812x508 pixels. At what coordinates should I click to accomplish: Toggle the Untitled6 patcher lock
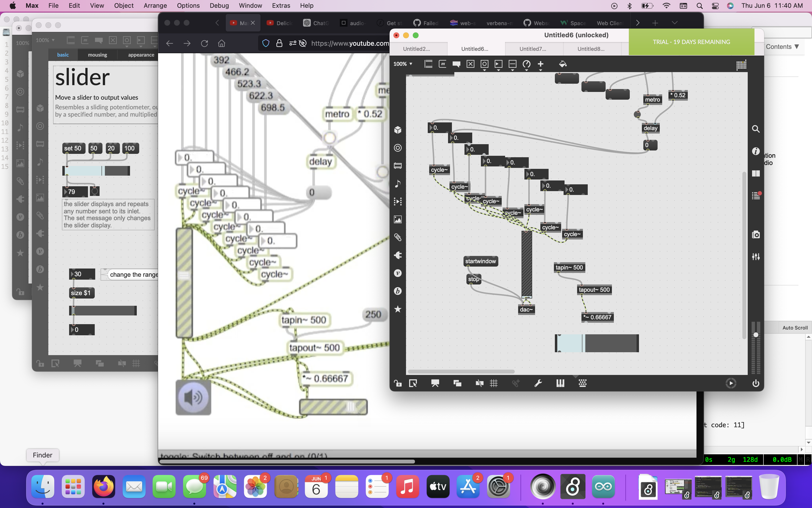[398, 383]
